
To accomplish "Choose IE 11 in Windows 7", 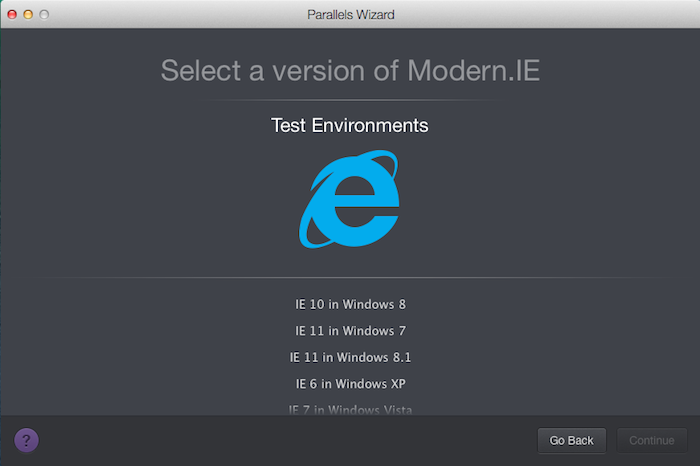I will coord(350,331).
